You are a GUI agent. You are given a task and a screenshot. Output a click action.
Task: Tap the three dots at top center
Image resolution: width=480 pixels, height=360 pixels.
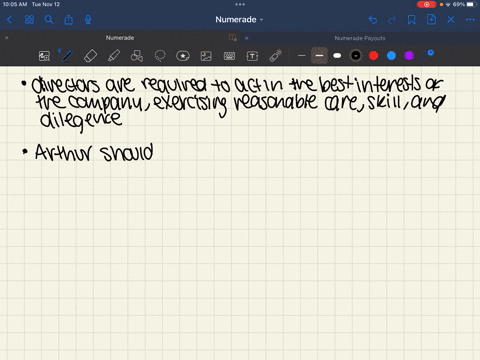pyautogui.click(x=240, y=4)
